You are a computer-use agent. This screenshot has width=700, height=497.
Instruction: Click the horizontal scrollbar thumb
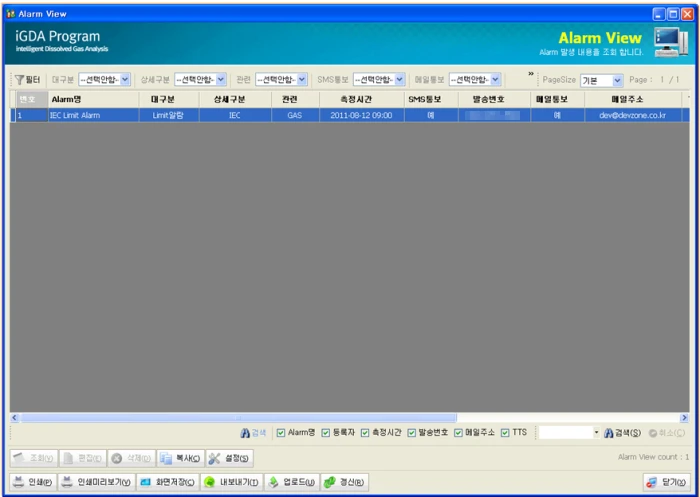click(238, 418)
